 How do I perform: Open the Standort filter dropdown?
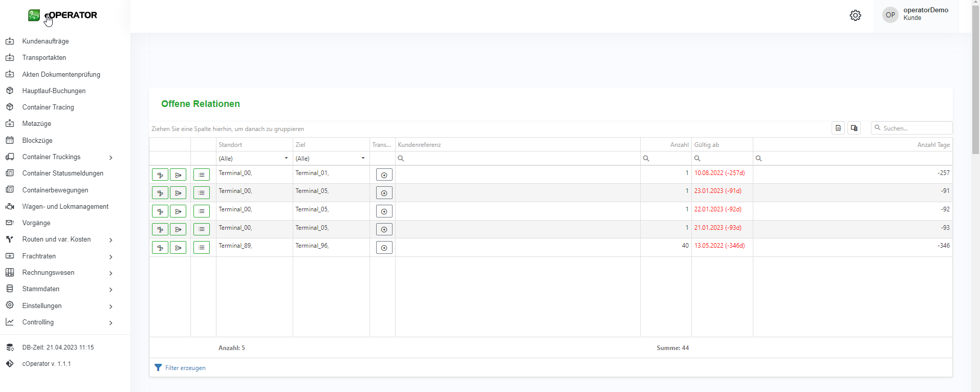click(286, 159)
